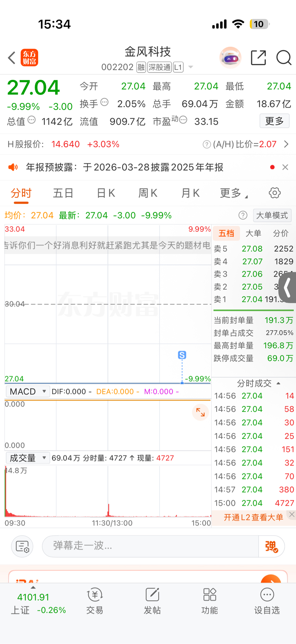This screenshot has width=296, height=644.
Task: Open chart settings gear icon
Action: (275, 193)
